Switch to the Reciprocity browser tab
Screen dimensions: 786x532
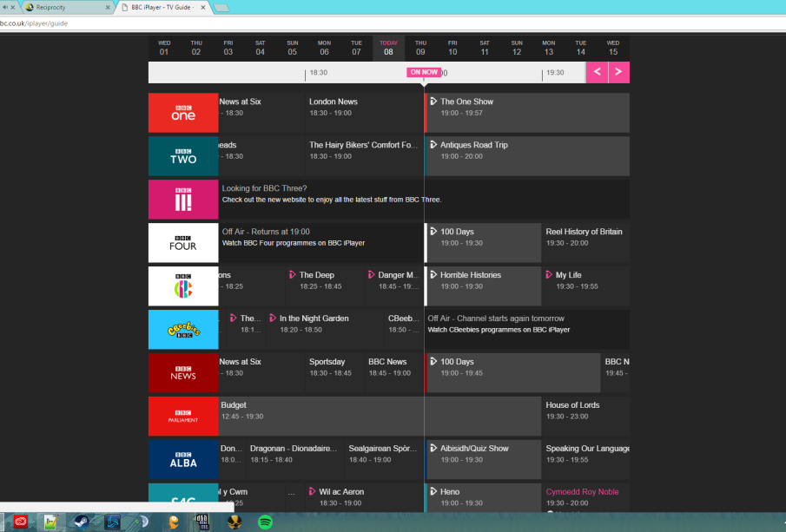point(68,8)
